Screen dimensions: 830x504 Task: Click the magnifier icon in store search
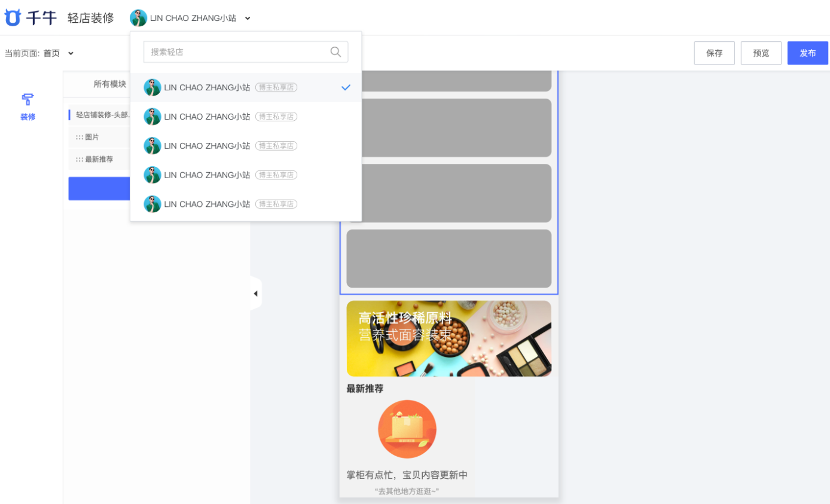[336, 52]
